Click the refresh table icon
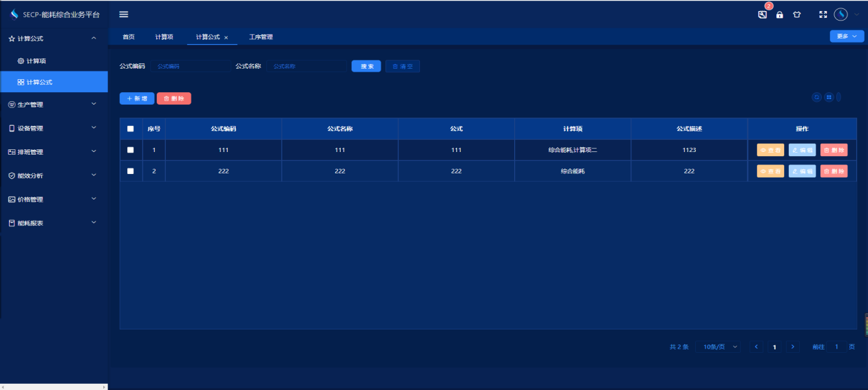The image size is (868, 390). click(x=817, y=98)
